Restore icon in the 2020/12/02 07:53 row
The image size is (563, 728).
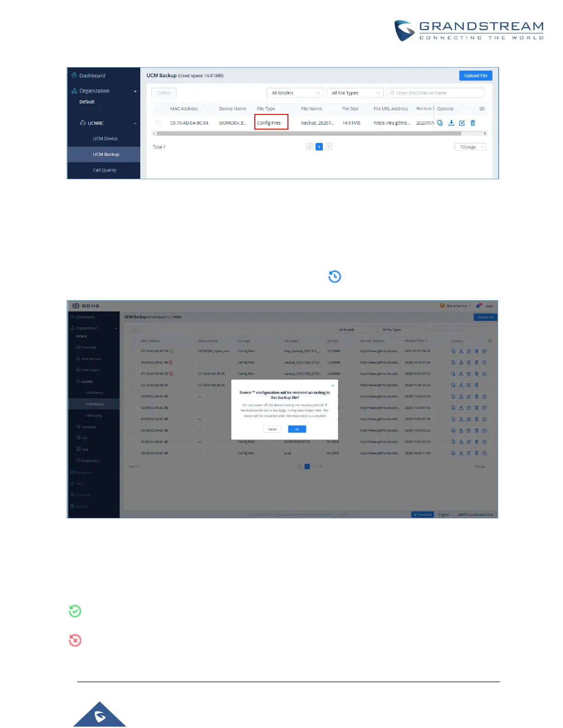point(484,374)
